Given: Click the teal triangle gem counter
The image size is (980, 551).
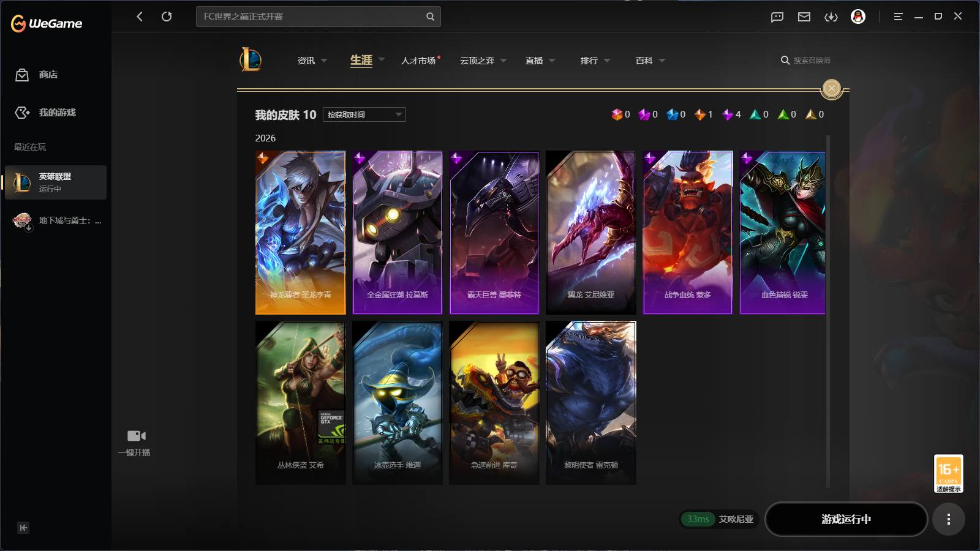Looking at the screenshot, I should [x=759, y=114].
